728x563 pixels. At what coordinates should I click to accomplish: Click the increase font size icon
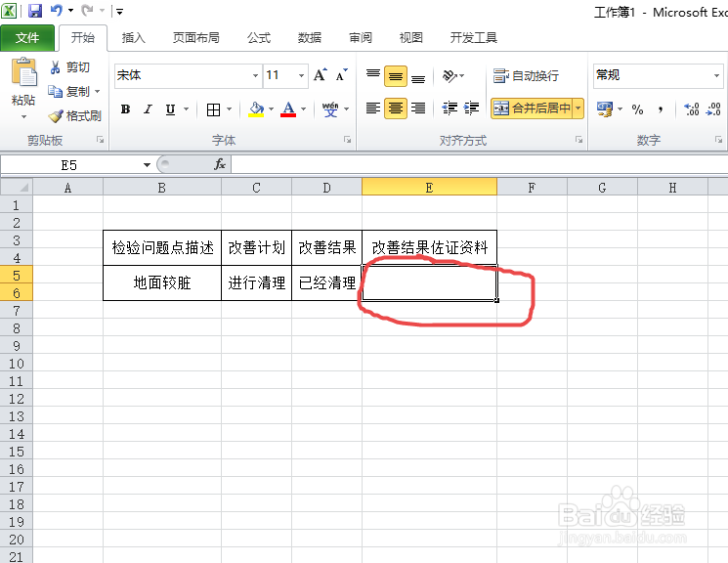[x=320, y=75]
